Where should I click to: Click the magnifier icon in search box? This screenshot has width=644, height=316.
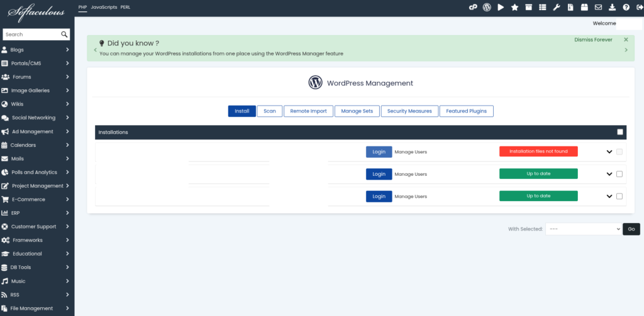(65, 35)
